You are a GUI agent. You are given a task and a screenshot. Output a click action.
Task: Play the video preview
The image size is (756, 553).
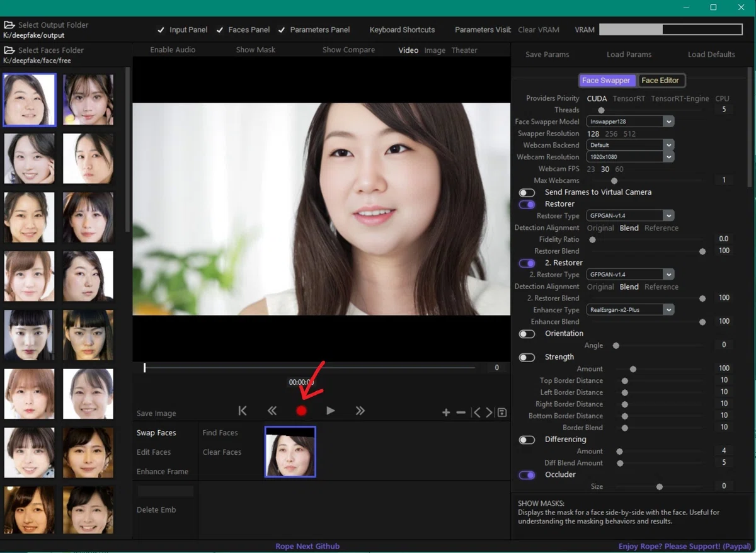coord(331,411)
